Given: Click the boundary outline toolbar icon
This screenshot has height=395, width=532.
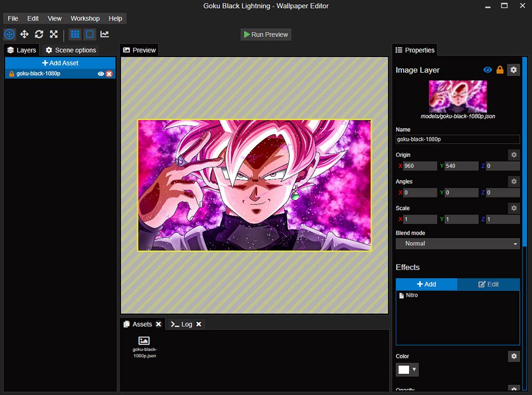Looking at the screenshot, I should coord(89,34).
